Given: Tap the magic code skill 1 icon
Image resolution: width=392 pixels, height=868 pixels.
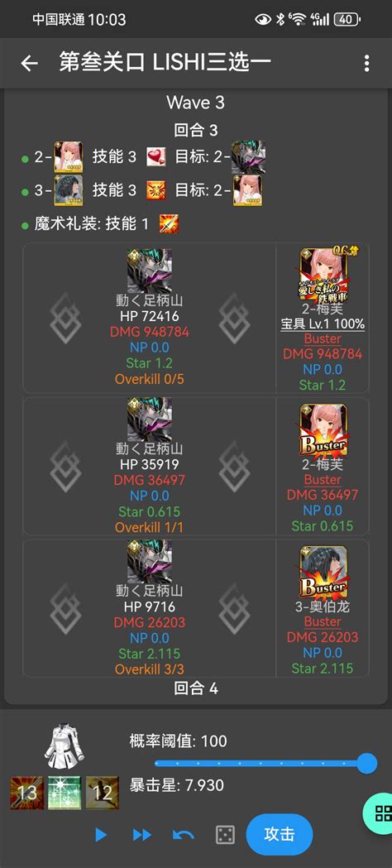Looking at the screenshot, I should pos(169,224).
